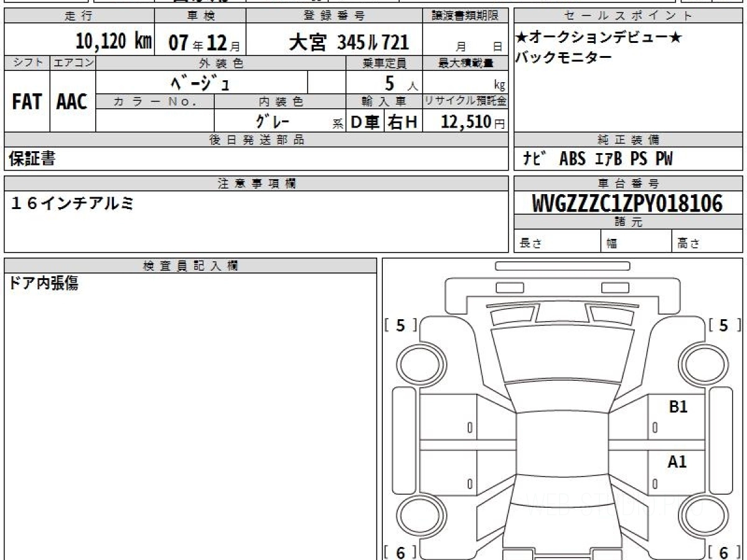This screenshot has width=747, height=560.
Task: Click the 最大積載量 header
Action: 466,63
